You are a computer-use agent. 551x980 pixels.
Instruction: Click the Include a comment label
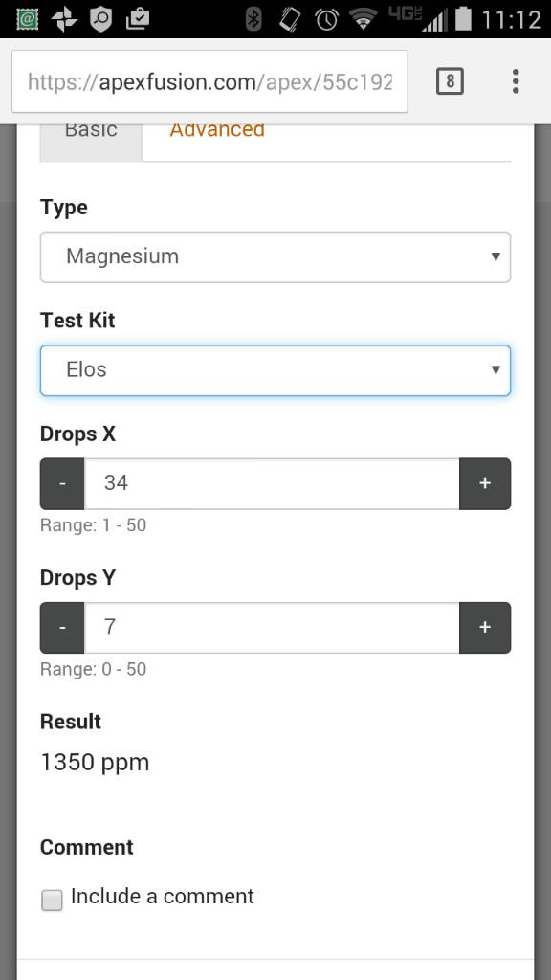(163, 896)
